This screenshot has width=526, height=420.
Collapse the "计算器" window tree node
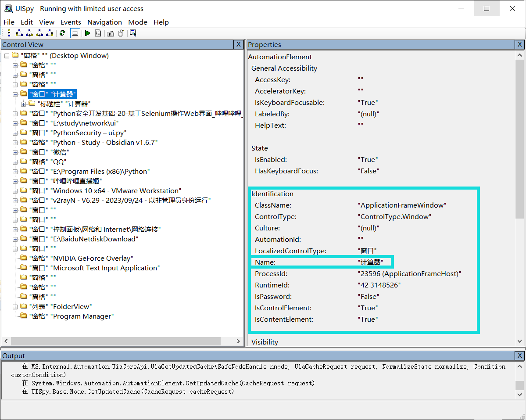[15, 94]
